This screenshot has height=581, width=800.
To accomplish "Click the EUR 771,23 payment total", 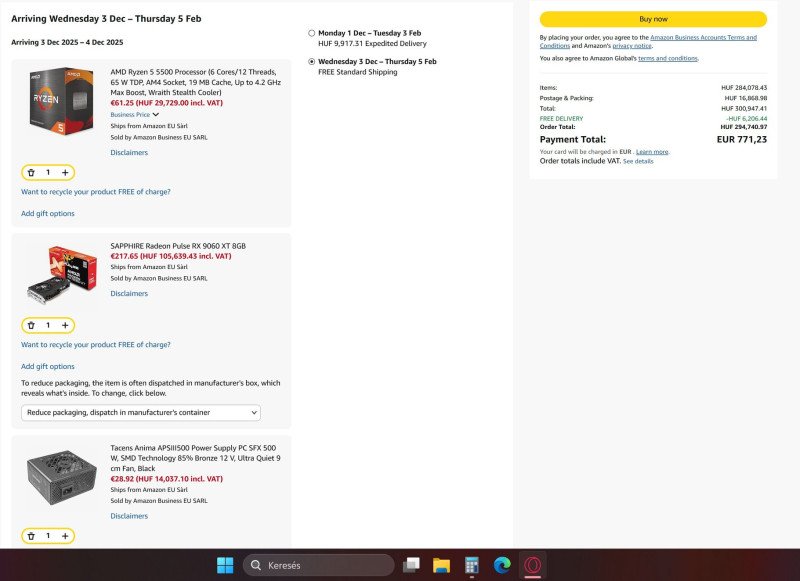I will pos(742,139).
